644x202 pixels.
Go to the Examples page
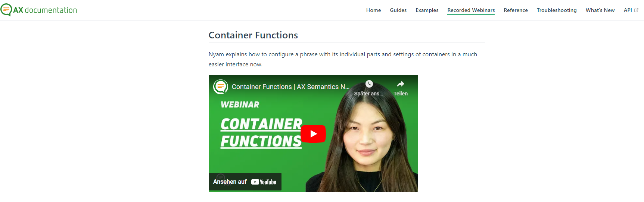point(427,10)
